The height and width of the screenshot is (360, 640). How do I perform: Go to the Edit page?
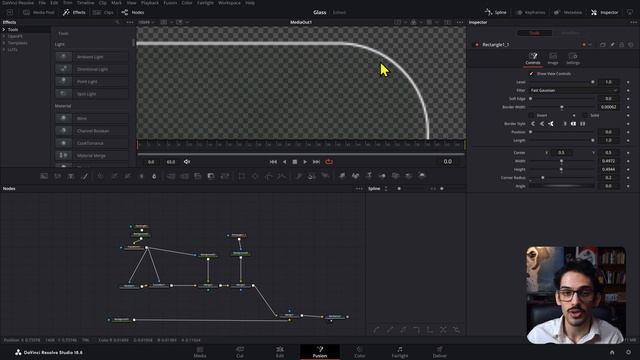pyautogui.click(x=280, y=352)
